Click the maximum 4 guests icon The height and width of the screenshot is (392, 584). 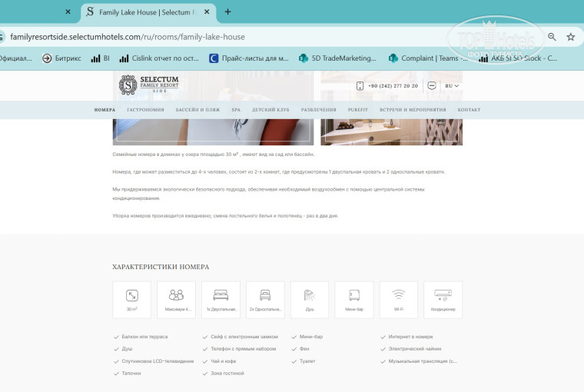(x=176, y=300)
